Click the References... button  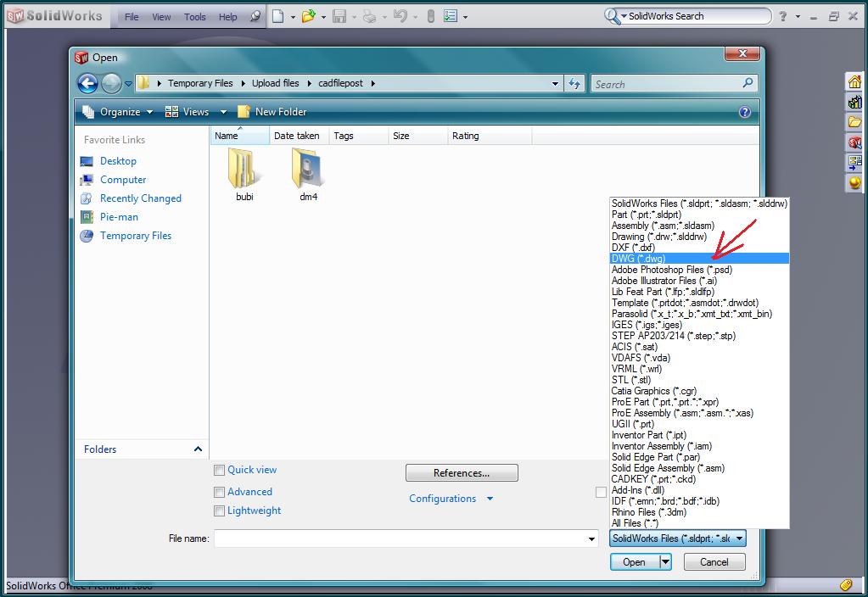[x=462, y=473]
